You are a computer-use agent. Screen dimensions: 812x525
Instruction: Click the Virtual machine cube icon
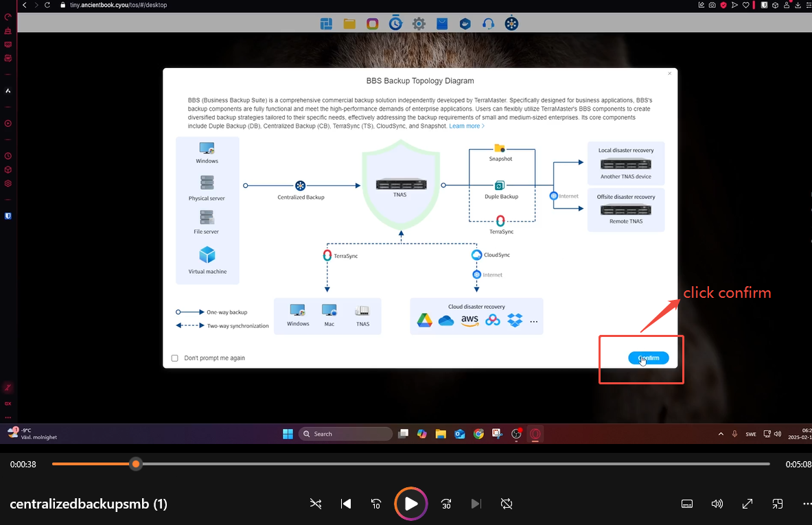pos(207,255)
